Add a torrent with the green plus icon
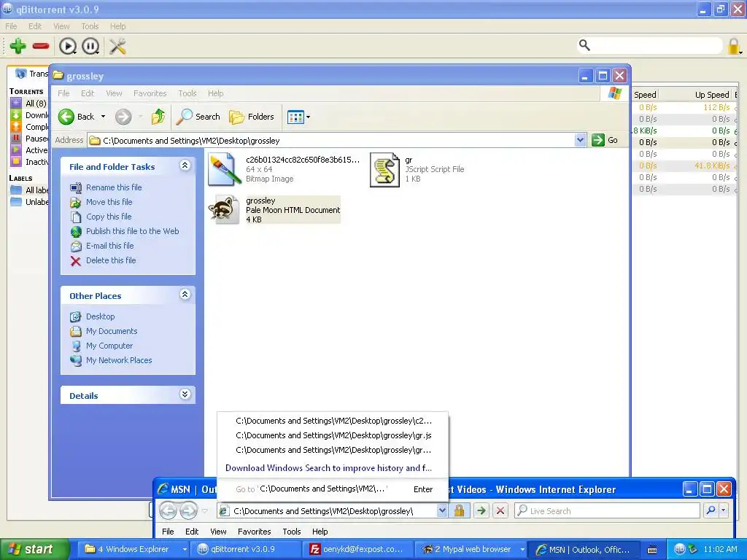The width and height of the screenshot is (747, 560). coord(18,46)
